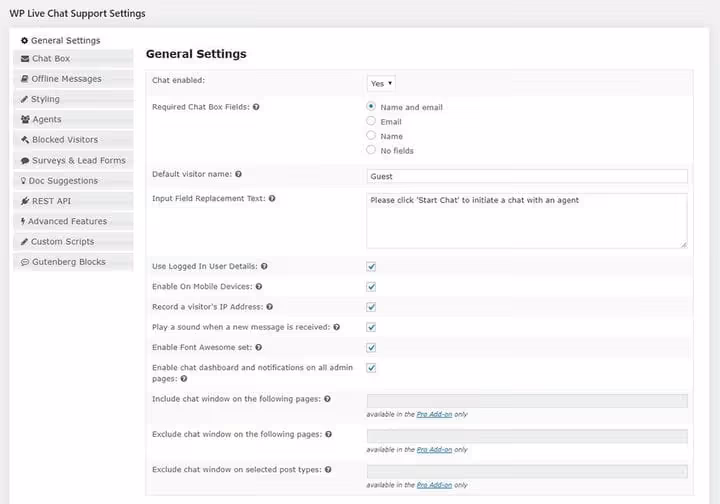Screen dimensions: 720x504
Task: Go to the Styling tab
Action: click(73, 99)
